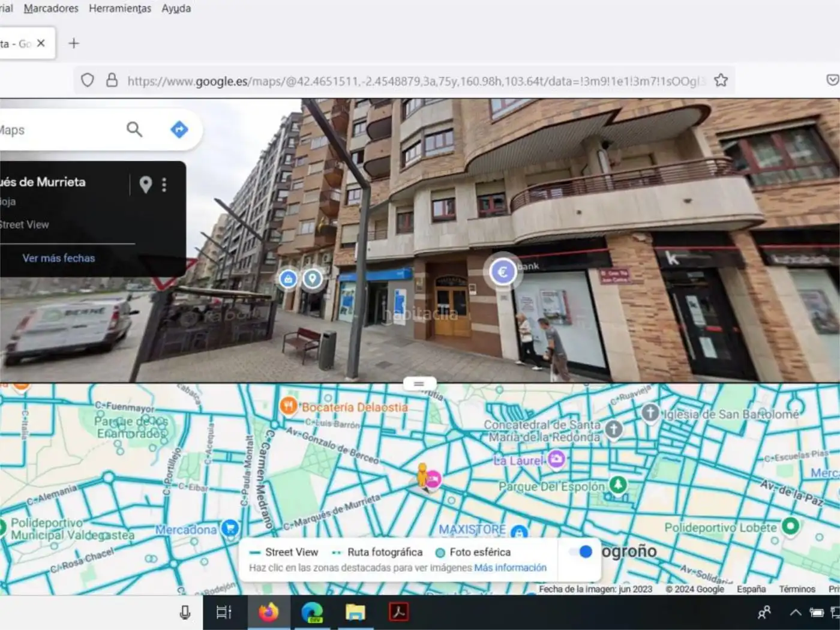This screenshot has width=840, height=630.
Task: Click the Bocatería Delaostia restaurant marker
Action: coord(289,406)
